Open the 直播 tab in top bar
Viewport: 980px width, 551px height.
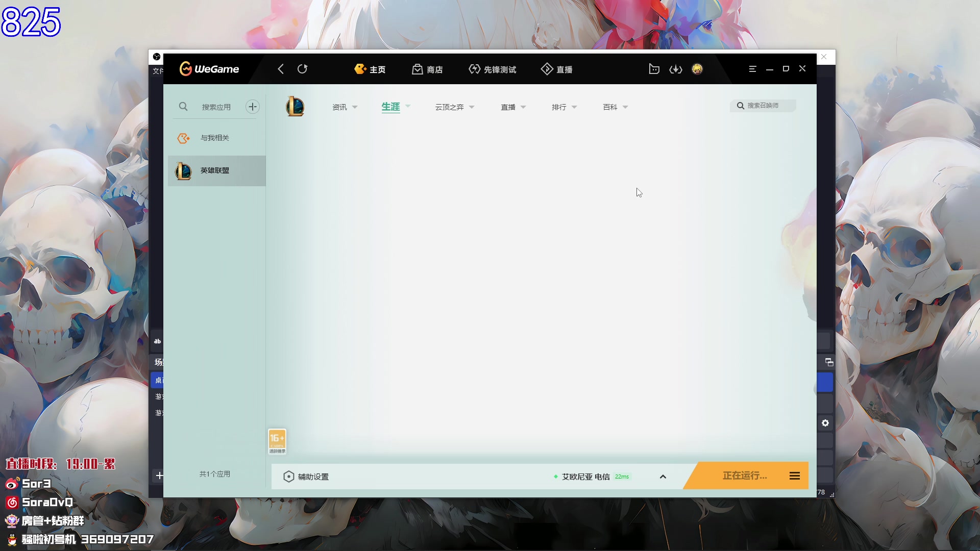pos(556,69)
